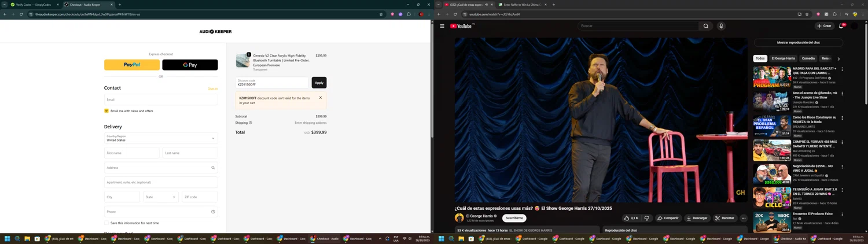Viewport: 868px width, 244px height.
Task: Switch to the Verify Codes SimplyCodes tab
Action: pos(34,5)
